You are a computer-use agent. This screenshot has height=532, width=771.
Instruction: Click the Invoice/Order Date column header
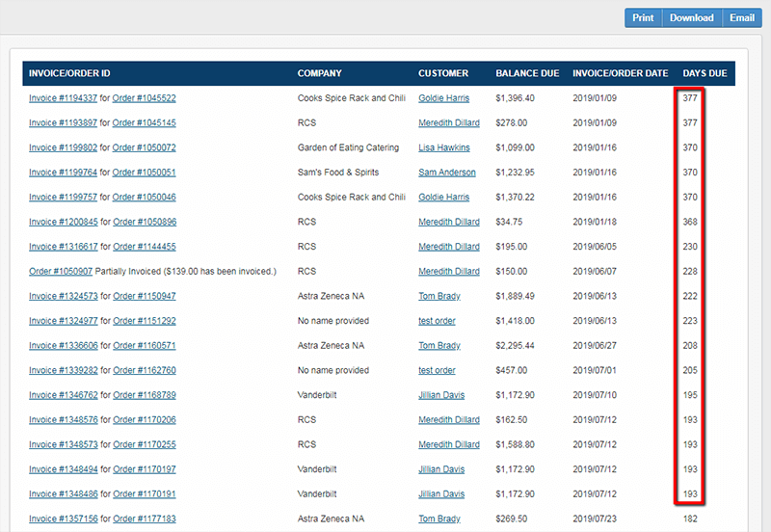620,73
